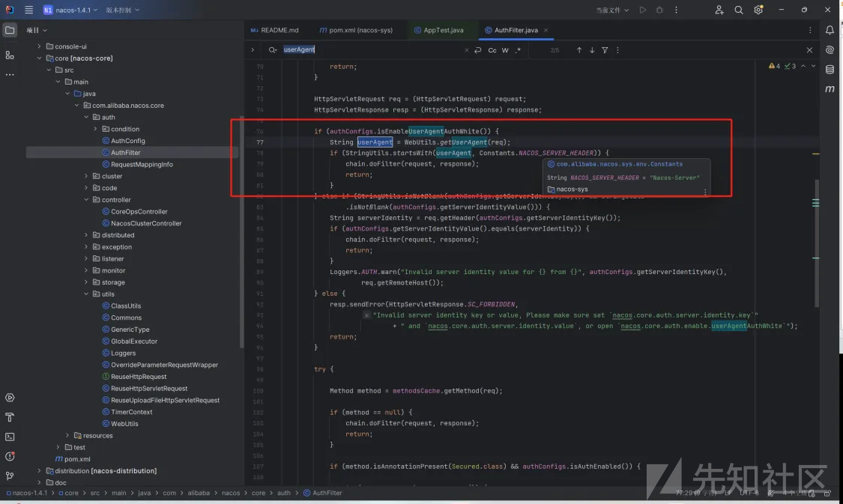Viewport: 843px width, 504px height.
Task: Open AuthConfig class in project tree
Action: 128,141
